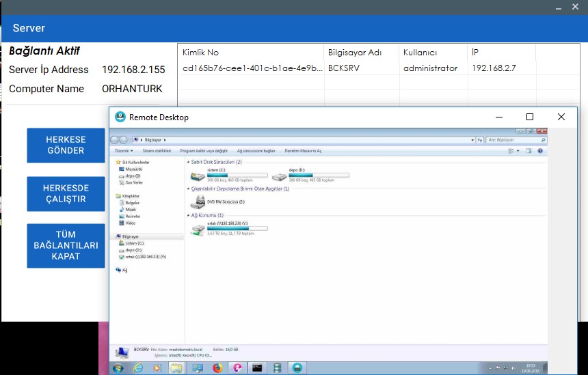
Task: Open the command prompt taskbar icon
Action: click(x=257, y=368)
